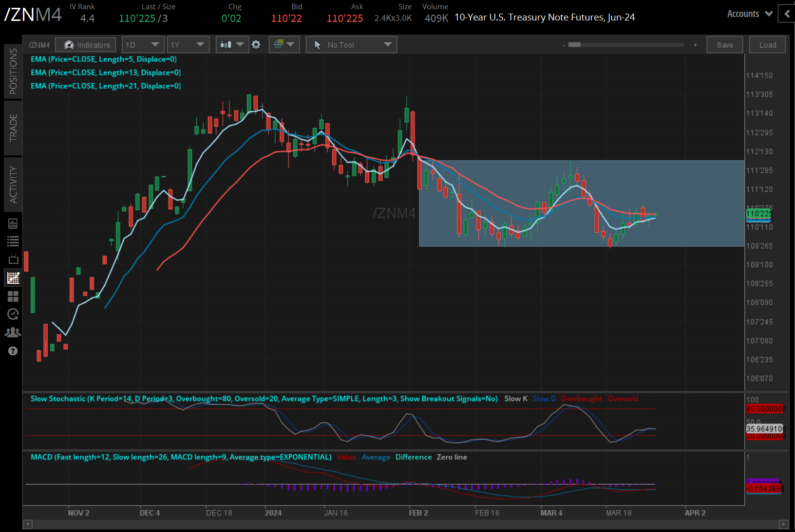795x532 pixels.
Task: Open the No Tool drawing dropdown
Action: click(x=351, y=45)
